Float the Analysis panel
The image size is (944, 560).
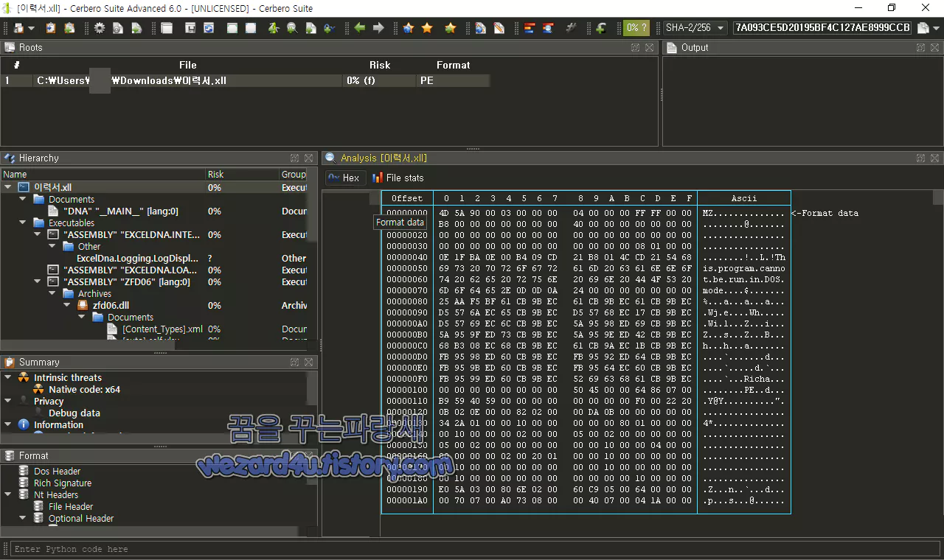[x=921, y=158]
